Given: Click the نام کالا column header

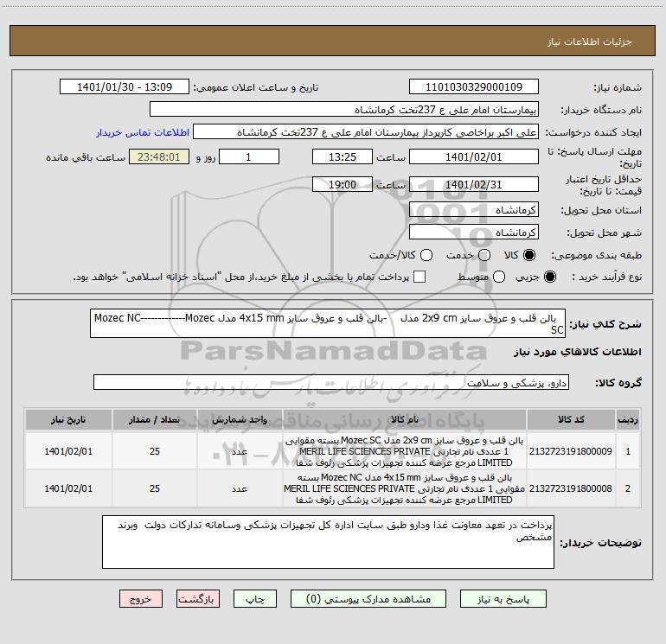Looking at the screenshot, I should pos(405,420).
